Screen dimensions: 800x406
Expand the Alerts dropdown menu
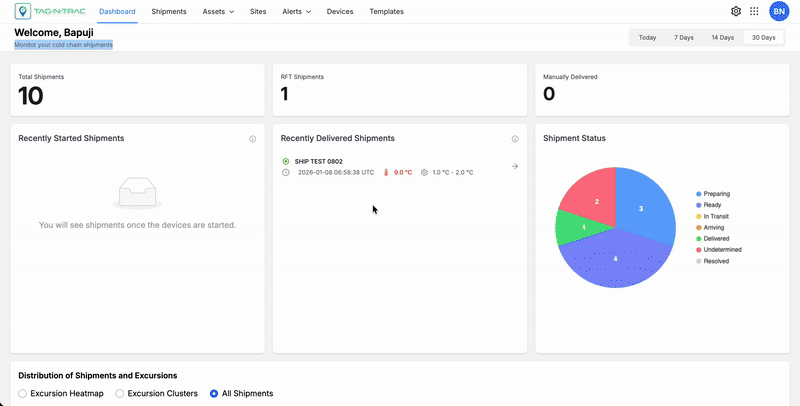296,11
